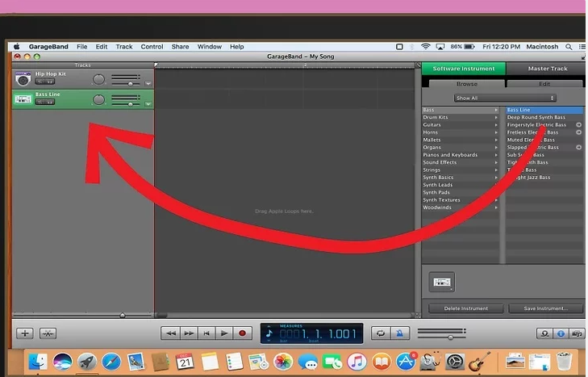Select the Sound Effects category

tap(461, 162)
